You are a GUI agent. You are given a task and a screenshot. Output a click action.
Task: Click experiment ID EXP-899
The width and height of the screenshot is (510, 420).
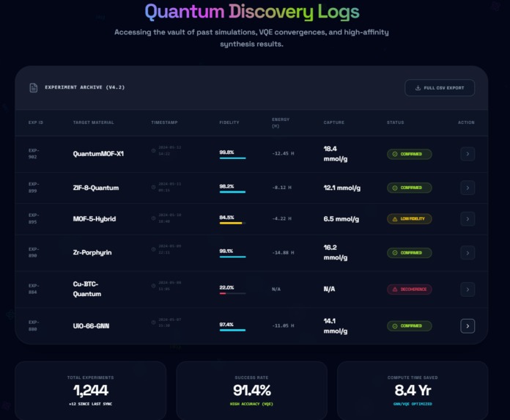pyautogui.click(x=34, y=188)
